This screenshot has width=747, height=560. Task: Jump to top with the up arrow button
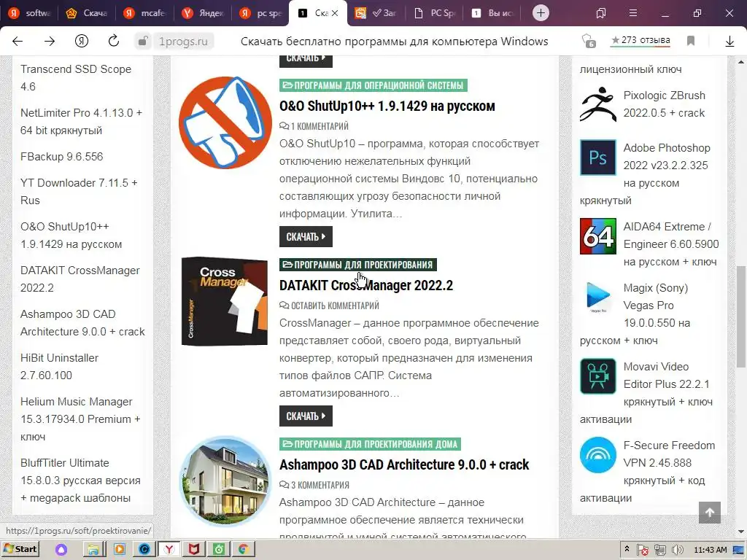coord(709,513)
